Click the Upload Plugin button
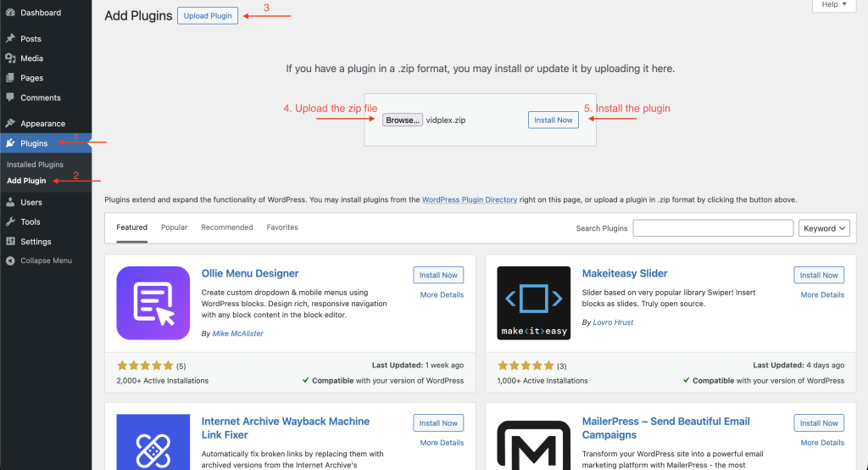The image size is (868, 470). click(x=208, y=16)
